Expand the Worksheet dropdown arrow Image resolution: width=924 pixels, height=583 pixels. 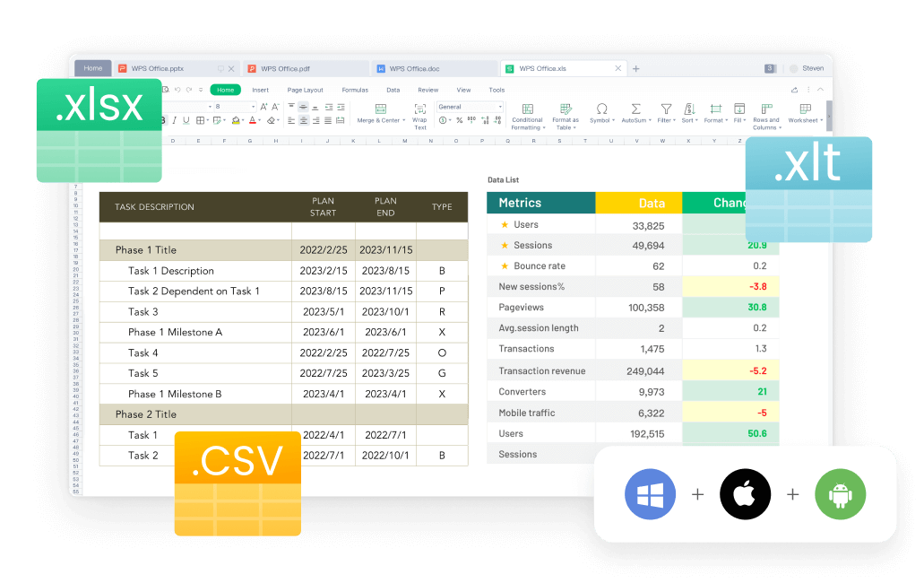[x=822, y=120]
